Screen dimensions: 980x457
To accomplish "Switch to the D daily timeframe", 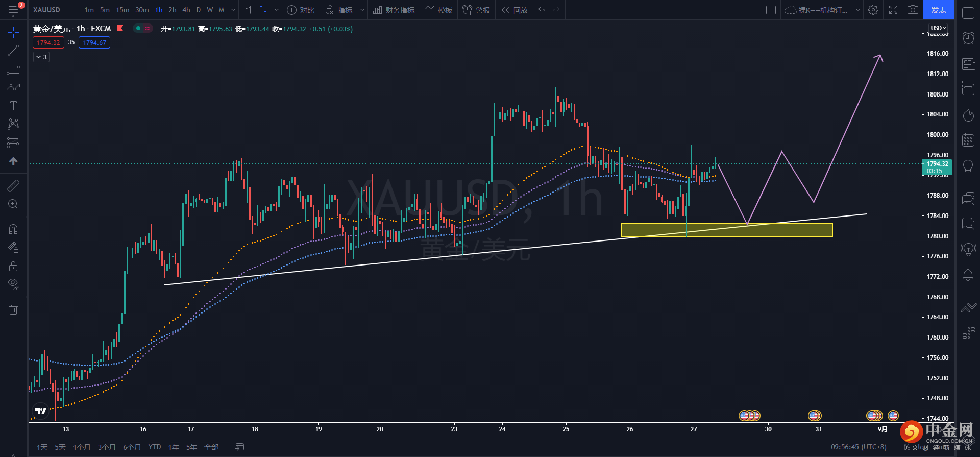I will click(x=199, y=10).
